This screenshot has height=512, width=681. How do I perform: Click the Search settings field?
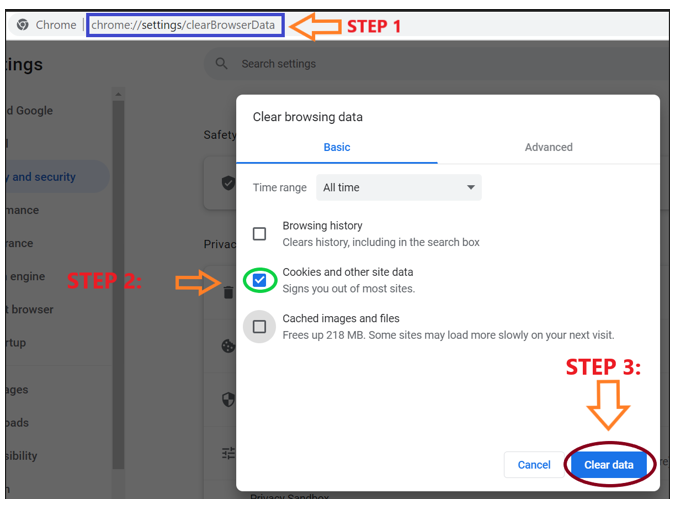coord(436,64)
